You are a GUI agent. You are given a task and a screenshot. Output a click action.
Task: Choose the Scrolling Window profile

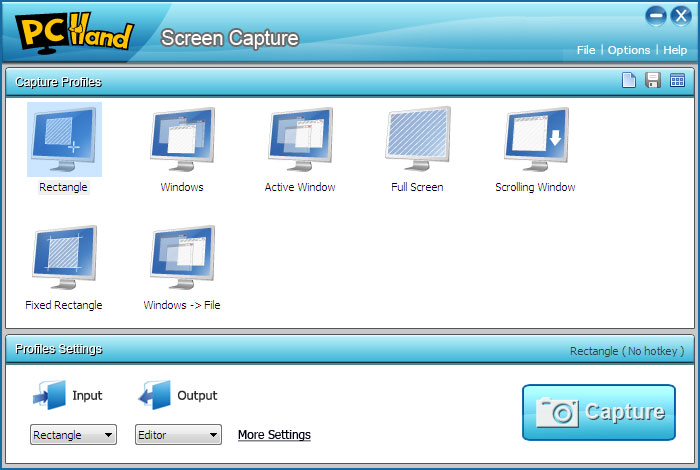535,140
